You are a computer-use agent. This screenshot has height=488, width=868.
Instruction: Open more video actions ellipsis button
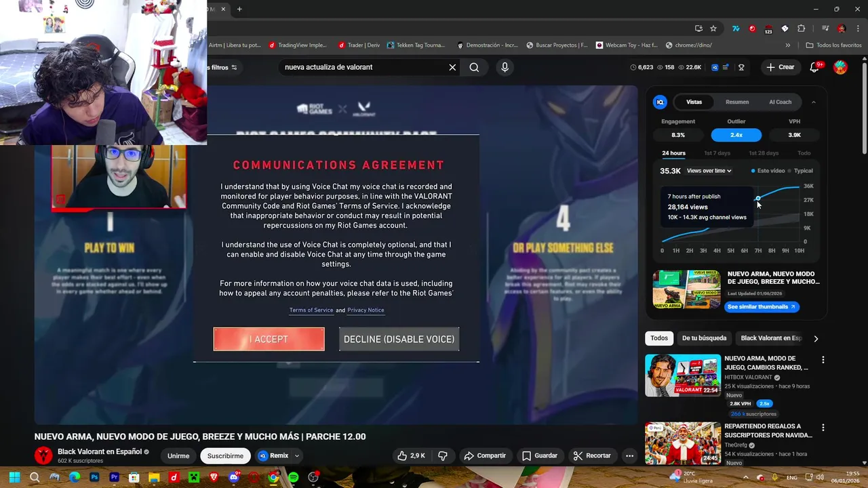[x=629, y=455]
